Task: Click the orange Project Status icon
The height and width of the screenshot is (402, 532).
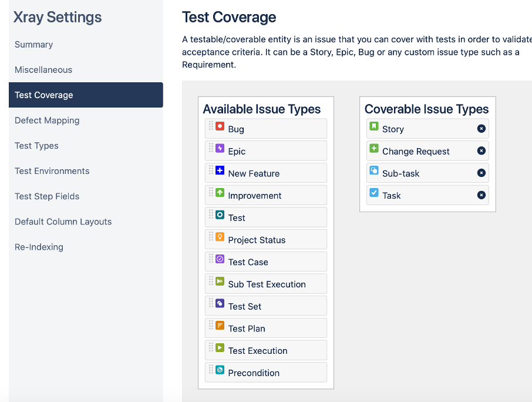Action: (x=220, y=237)
